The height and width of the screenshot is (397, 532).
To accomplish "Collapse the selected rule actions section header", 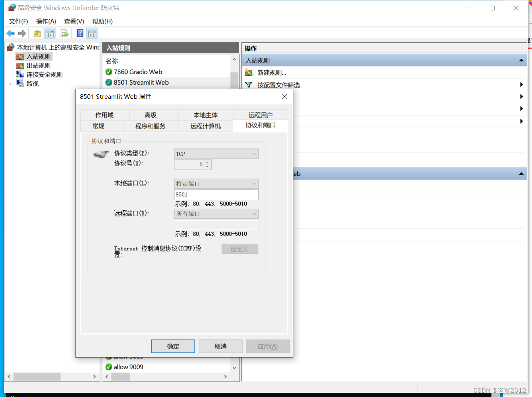I will pyautogui.click(x=521, y=174).
